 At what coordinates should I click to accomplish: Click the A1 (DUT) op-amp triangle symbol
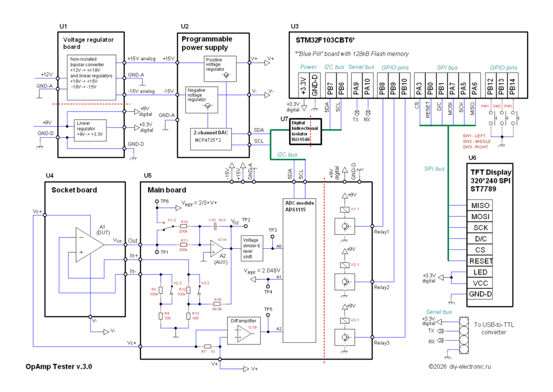tap(90, 244)
